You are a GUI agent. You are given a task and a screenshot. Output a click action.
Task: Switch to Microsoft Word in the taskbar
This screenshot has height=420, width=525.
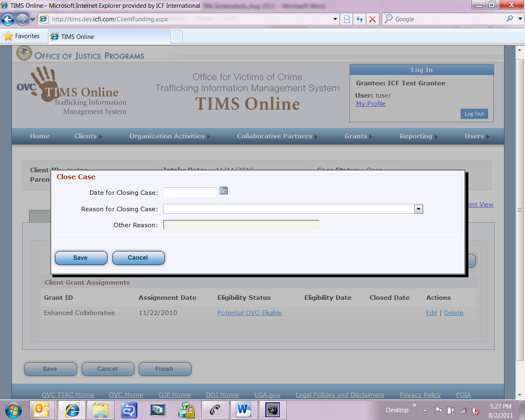(244, 410)
